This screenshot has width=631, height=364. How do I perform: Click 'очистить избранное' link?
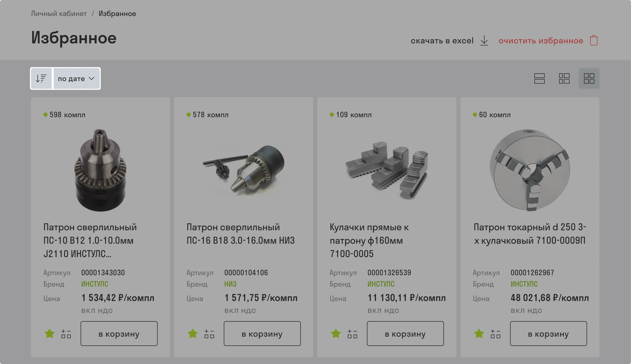click(541, 41)
